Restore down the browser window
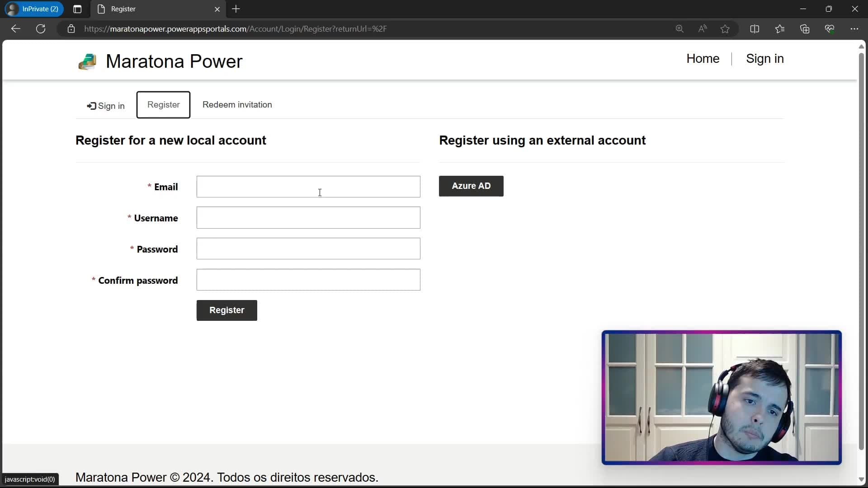This screenshot has width=868, height=488. point(829,9)
